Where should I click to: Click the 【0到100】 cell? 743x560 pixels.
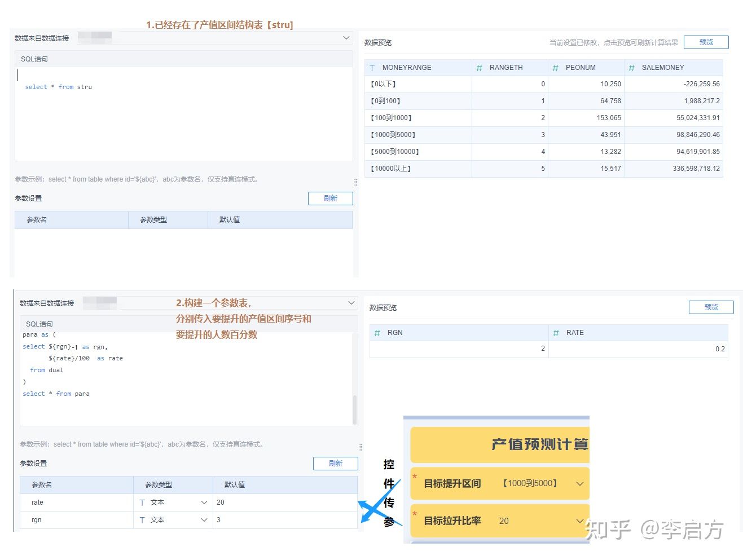click(418, 101)
